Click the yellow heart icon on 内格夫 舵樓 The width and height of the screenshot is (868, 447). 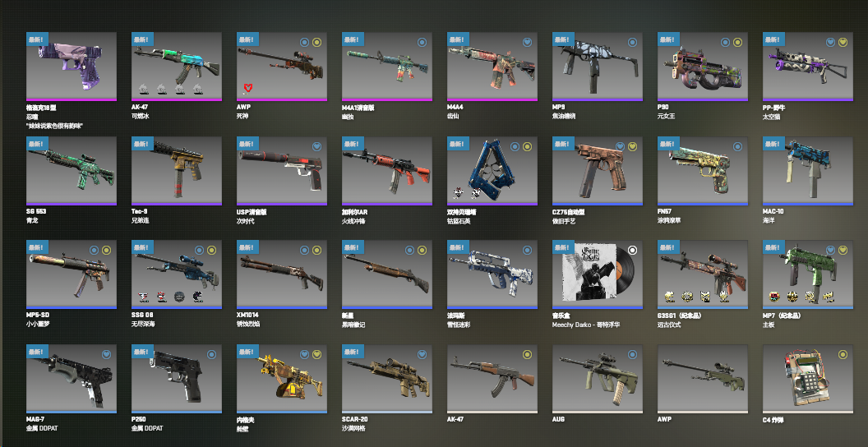click(316, 355)
